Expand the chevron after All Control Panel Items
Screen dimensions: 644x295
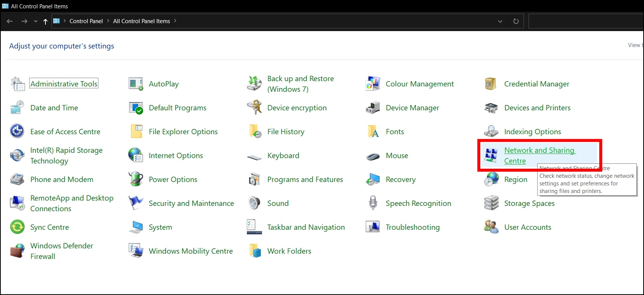pos(175,21)
